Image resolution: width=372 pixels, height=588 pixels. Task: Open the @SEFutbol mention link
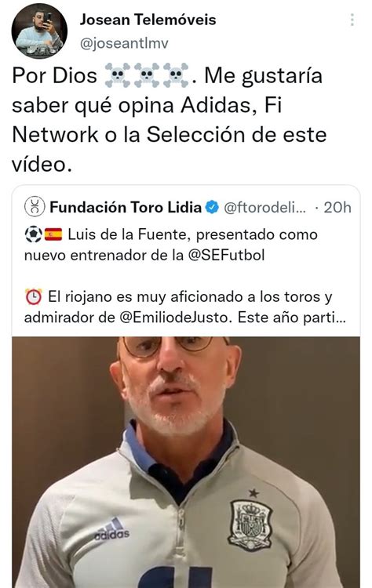tap(225, 256)
